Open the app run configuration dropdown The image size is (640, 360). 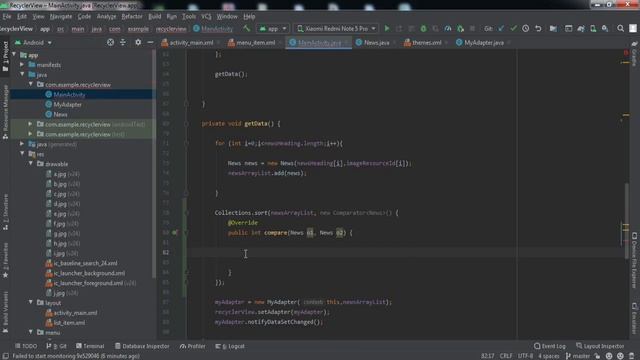273,29
